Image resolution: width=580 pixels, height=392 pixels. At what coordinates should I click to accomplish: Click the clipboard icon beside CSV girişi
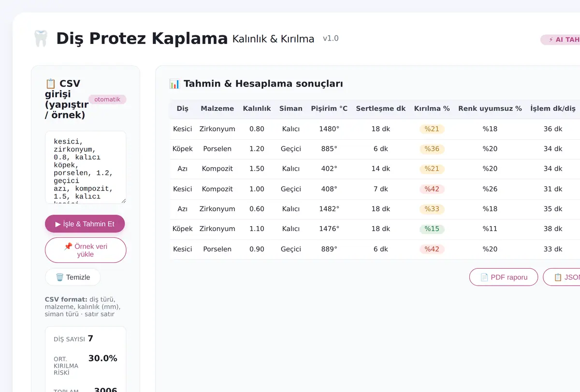coord(51,84)
